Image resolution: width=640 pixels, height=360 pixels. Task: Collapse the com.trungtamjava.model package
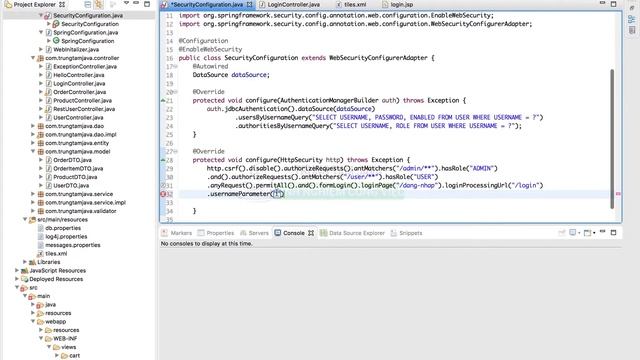[x=33, y=151]
